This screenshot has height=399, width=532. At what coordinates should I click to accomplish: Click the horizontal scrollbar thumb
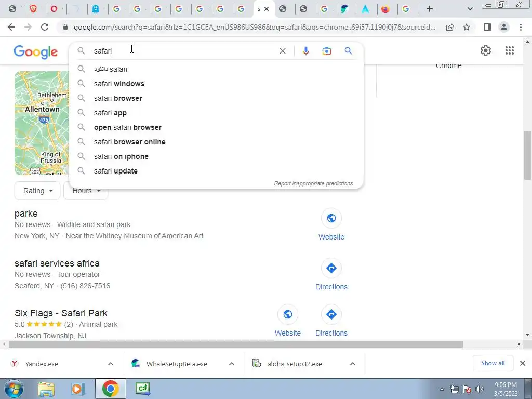(x=236, y=344)
